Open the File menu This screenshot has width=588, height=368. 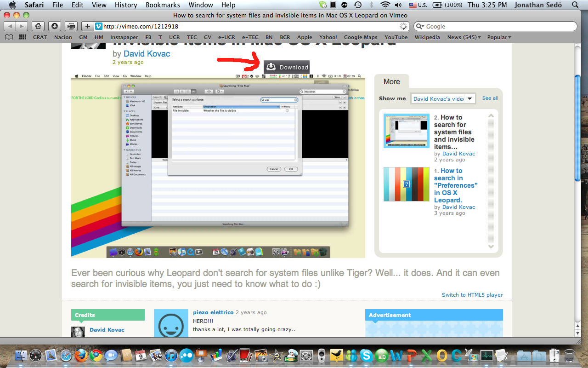point(57,5)
